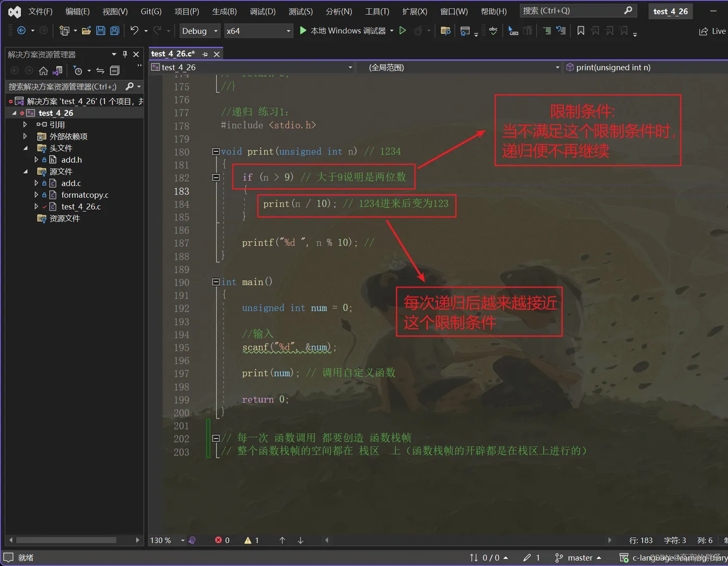The image size is (728, 566).
Task: Open the x64 platform dropdown
Action: pyautogui.click(x=258, y=31)
